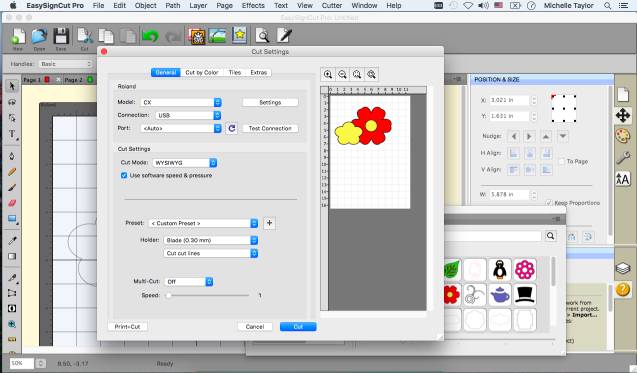
Task: Select the Rectangle shape tool
Action: (12, 219)
